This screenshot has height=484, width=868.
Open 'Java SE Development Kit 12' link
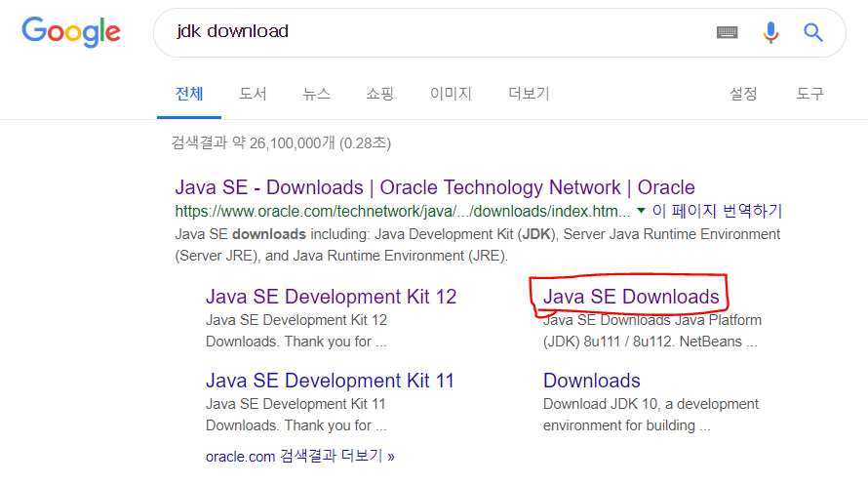coord(331,297)
